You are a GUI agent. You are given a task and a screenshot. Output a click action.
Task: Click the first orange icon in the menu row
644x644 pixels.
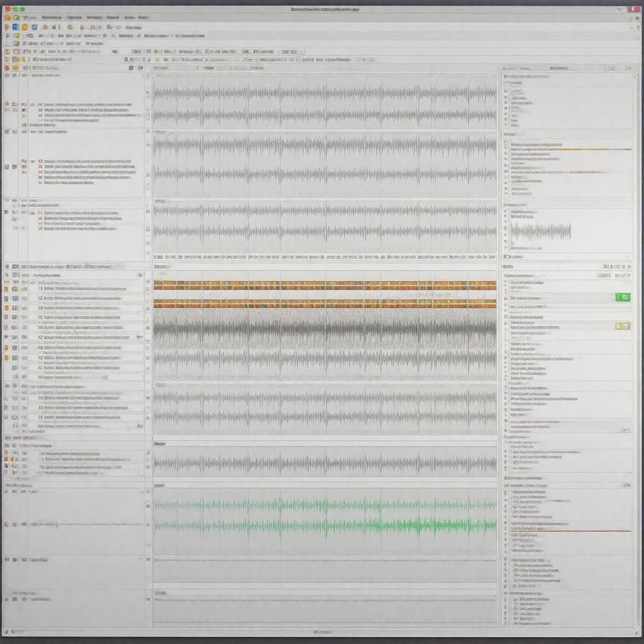pyautogui.click(x=7, y=18)
